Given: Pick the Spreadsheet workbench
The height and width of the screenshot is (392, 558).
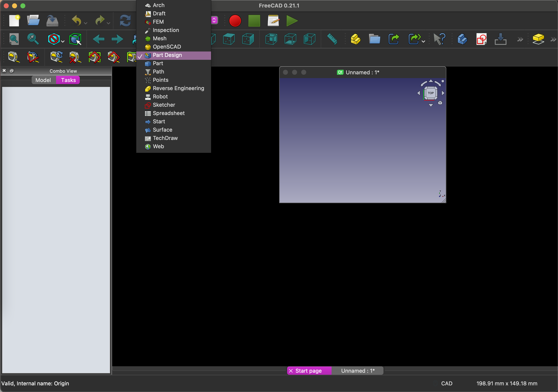Looking at the screenshot, I should pos(173,113).
